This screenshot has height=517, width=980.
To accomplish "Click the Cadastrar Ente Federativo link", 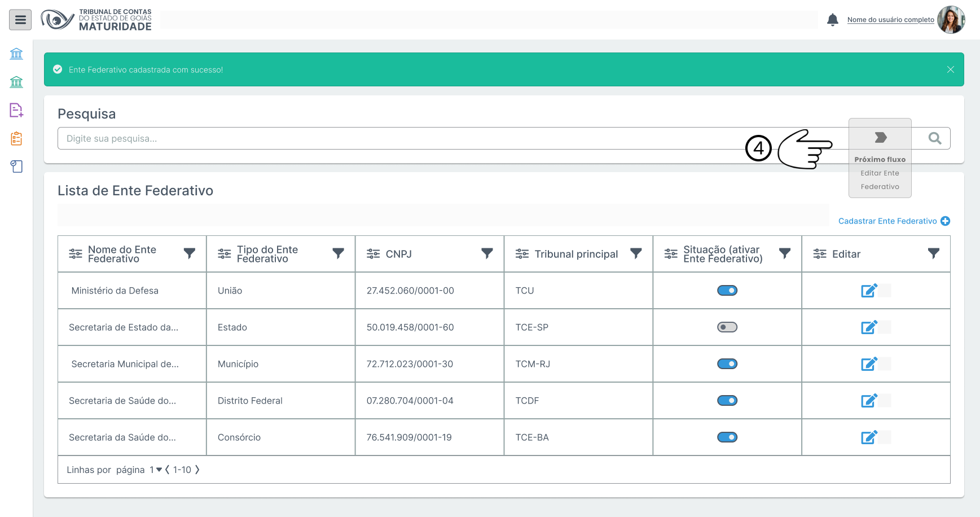I will click(x=894, y=221).
